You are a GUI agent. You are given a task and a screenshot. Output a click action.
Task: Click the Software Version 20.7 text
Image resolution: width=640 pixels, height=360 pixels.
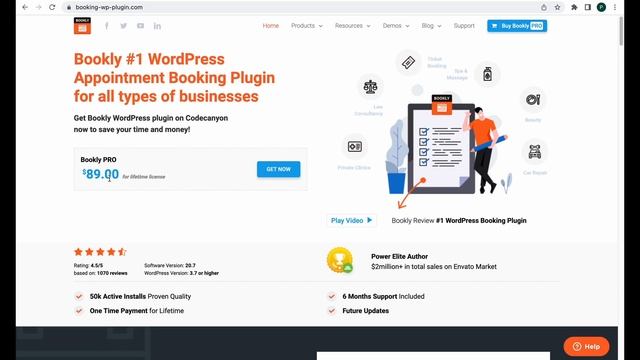170,265
